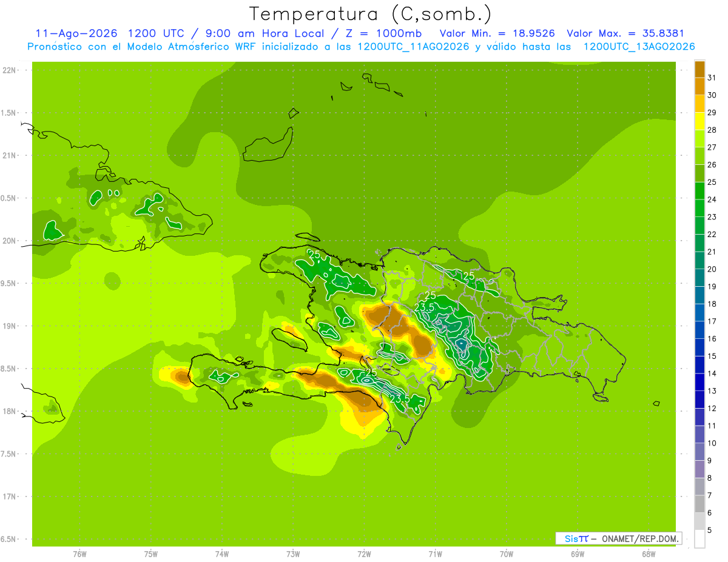
Task: Pick the gray colorbar swatch between 6 and 7
Action: [x=699, y=504]
